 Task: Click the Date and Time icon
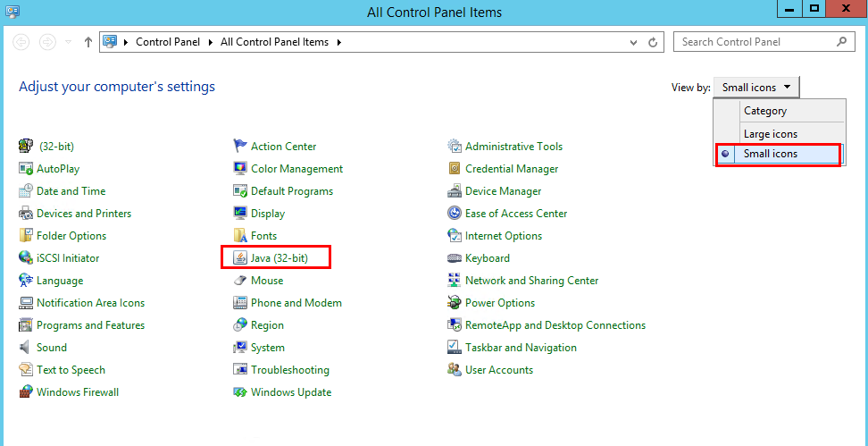pyautogui.click(x=26, y=191)
